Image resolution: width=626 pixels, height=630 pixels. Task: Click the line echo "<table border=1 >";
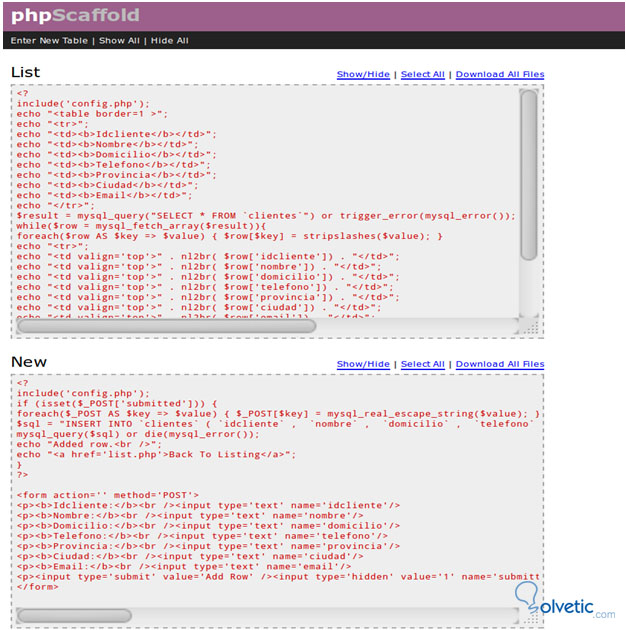point(92,114)
